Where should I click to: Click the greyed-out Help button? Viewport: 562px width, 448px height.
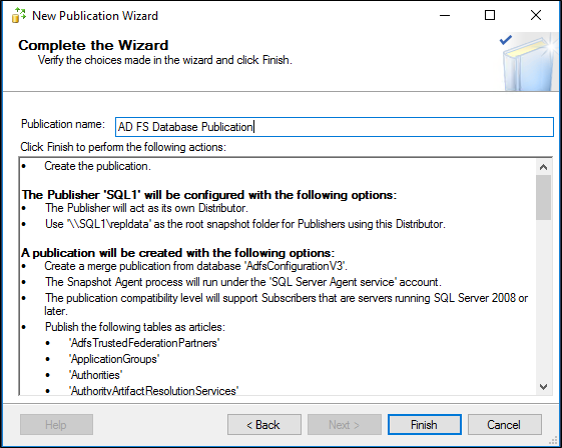click(56, 425)
